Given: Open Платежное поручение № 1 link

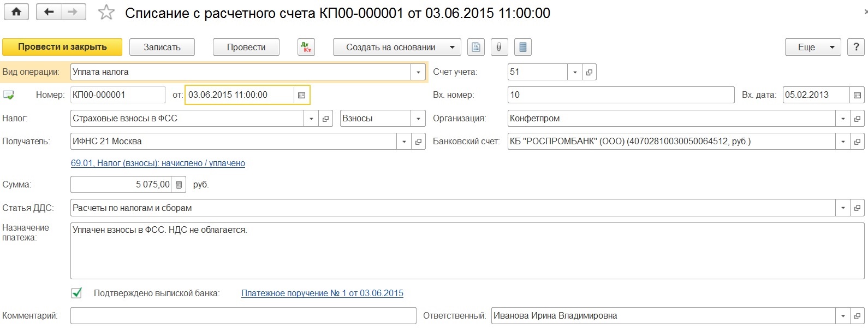Looking at the screenshot, I should click(x=322, y=293).
